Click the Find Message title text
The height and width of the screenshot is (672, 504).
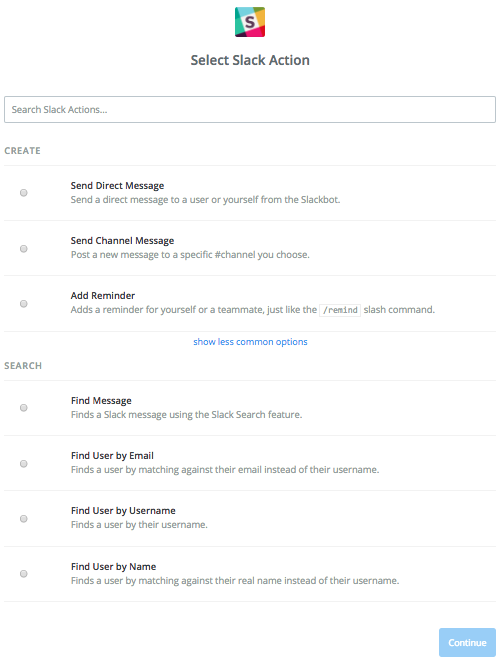101,401
